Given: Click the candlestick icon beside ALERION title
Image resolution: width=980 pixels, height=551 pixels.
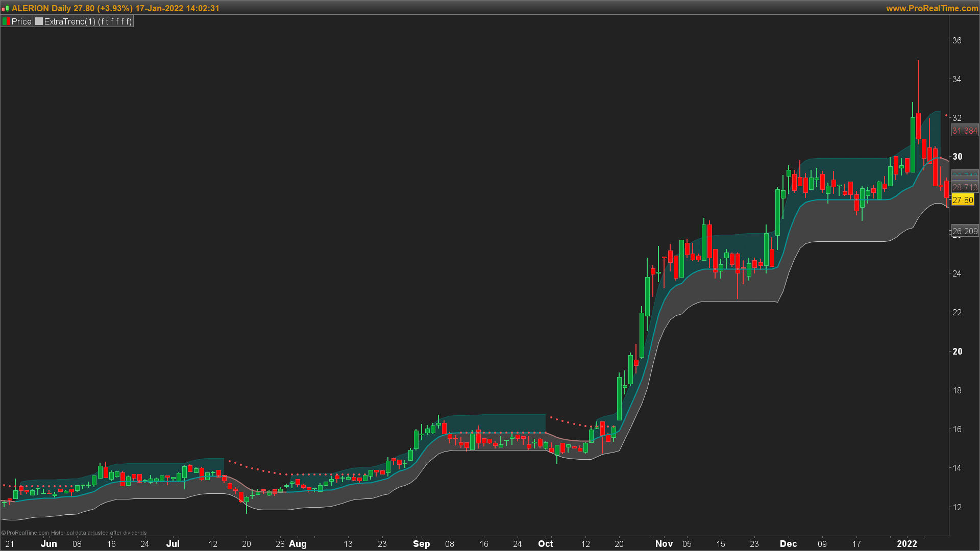Looking at the screenshot, I should [5, 9].
